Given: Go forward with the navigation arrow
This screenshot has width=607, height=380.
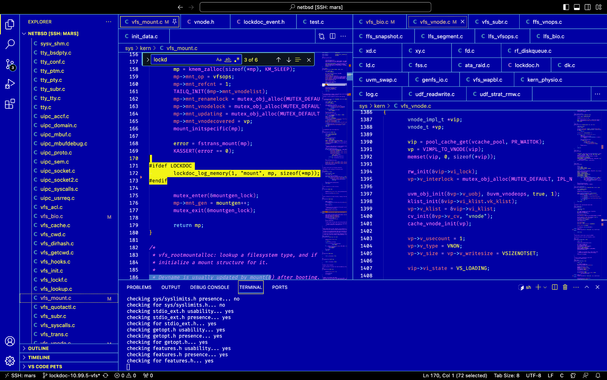Looking at the screenshot, I should (x=191, y=7).
